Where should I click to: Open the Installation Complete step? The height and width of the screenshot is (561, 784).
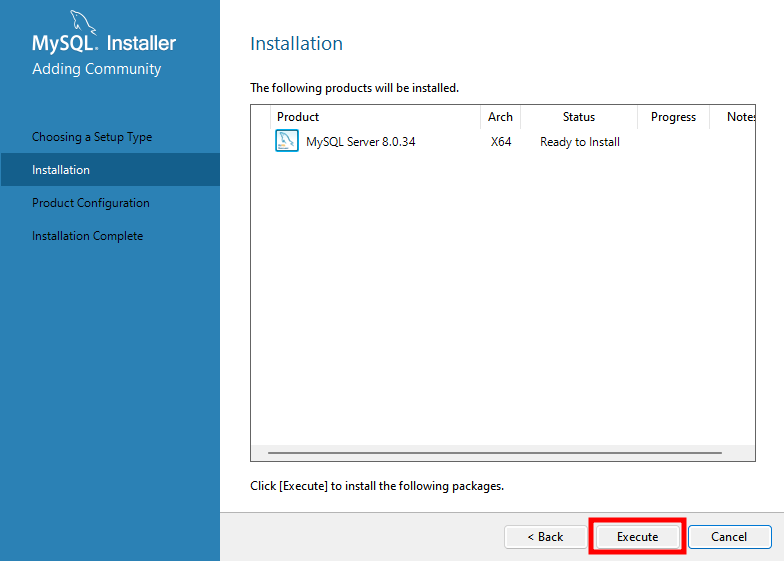coord(88,236)
